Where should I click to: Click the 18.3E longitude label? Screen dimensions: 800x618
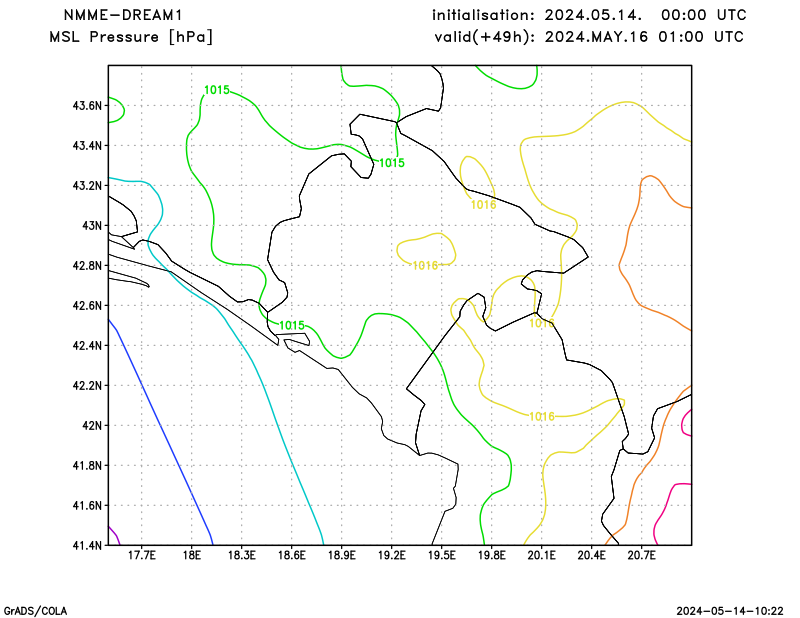241,555
